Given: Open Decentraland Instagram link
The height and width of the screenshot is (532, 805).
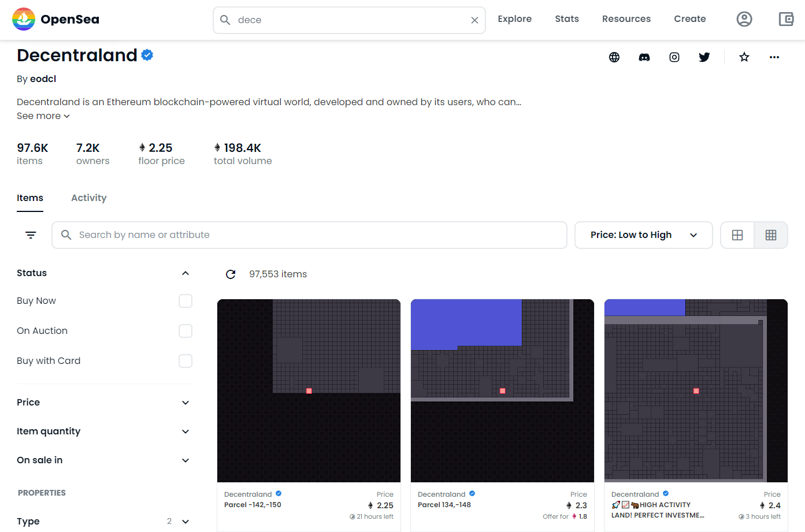Looking at the screenshot, I should click(x=674, y=57).
